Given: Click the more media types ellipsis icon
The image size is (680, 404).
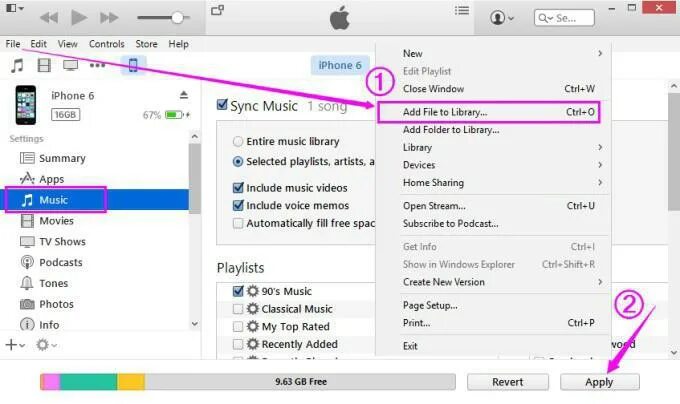Looking at the screenshot, I should click(x=97, y=65).
